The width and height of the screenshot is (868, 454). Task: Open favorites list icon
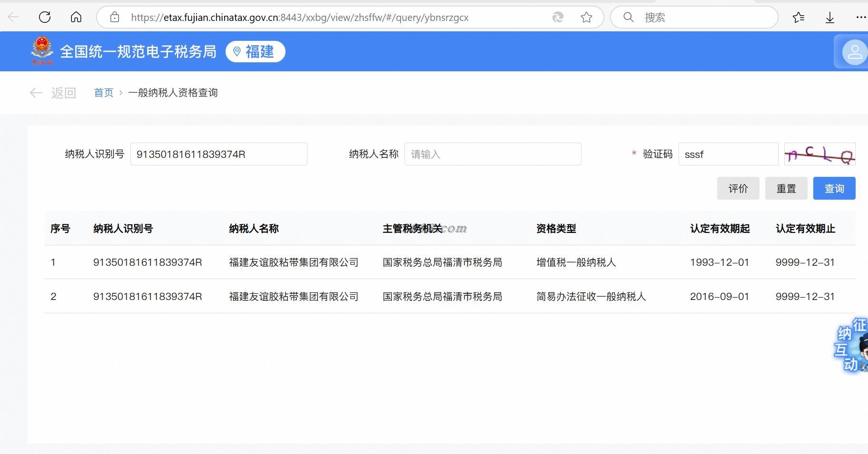(799, 18)
